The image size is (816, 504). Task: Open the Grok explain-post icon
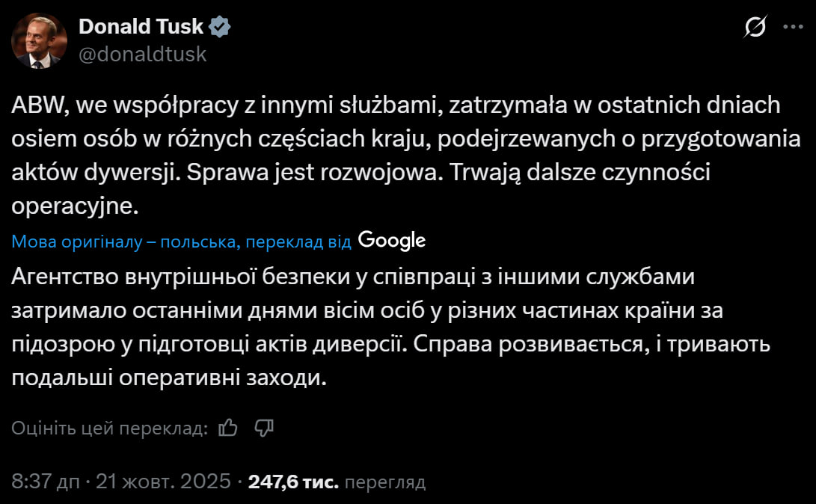(756, 28)
